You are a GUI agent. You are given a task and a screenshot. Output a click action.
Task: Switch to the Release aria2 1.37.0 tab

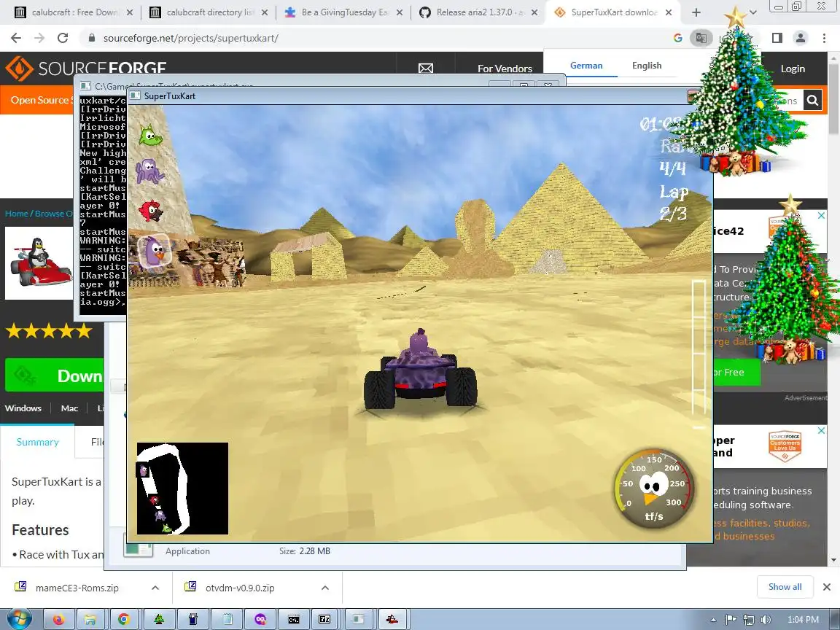pos(479,12)
